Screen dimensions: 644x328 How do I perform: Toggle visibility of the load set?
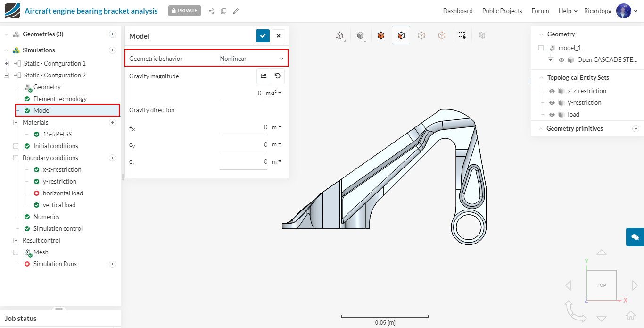pyautogui.click(x=552, y=115)
